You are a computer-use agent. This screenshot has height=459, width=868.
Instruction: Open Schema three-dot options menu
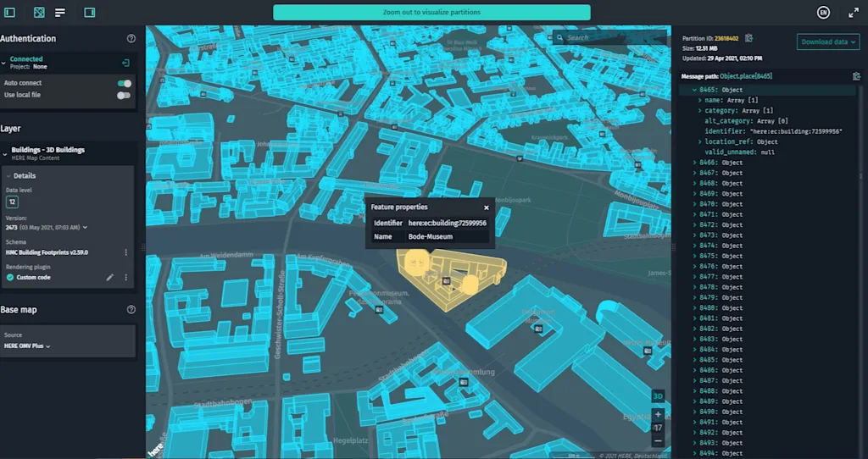(x=125, y=252)
